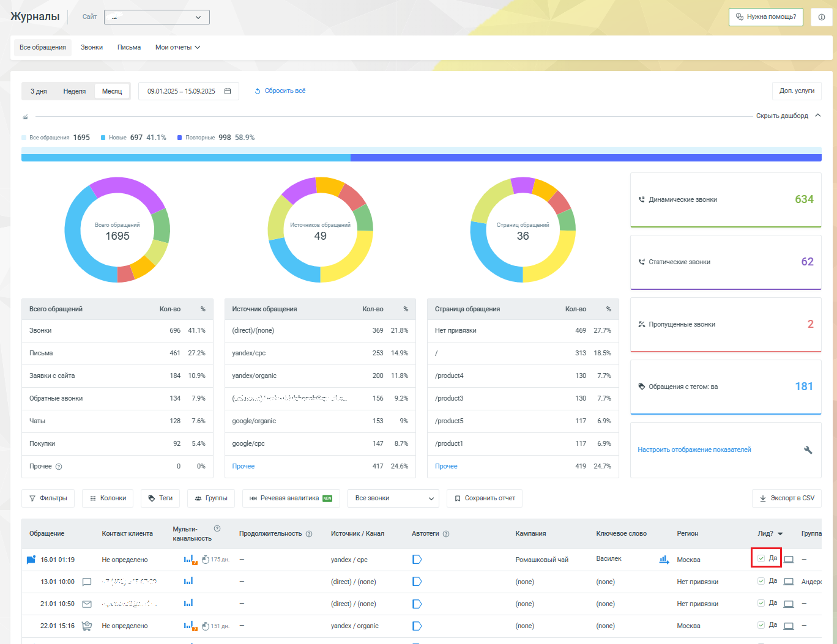
Task: Click the stopwatch icon next to 175 дн.
Action: coord(206,560)
